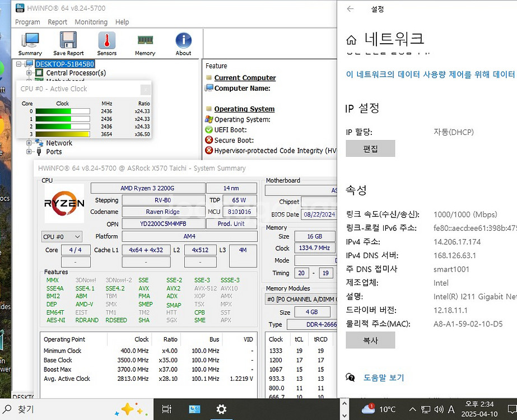The height and width of the screenshot is (420, 517).
Task: Click the 16 GB memory size field
Action: coord(315,236)
